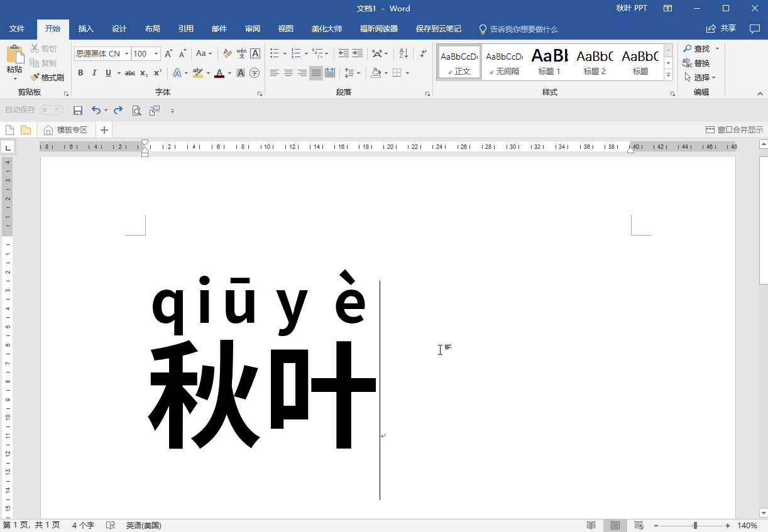
Task: Open the font name dropdown (思源黑体 CN)
Action: point(126,54)
